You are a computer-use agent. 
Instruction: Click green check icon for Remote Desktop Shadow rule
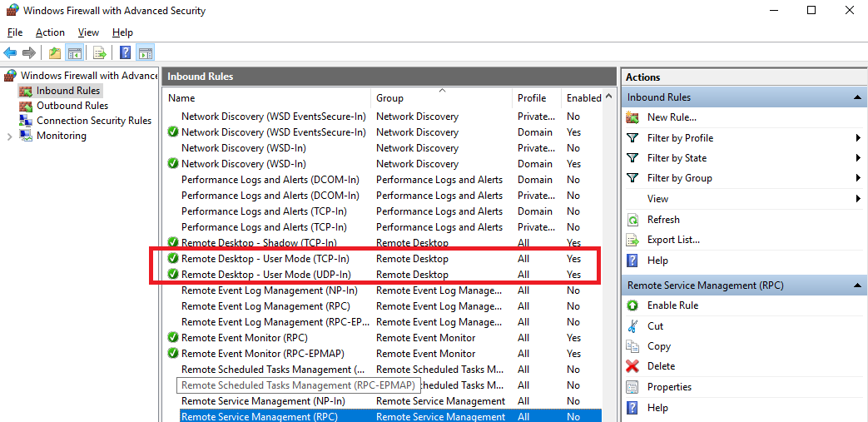click(173, 242)
